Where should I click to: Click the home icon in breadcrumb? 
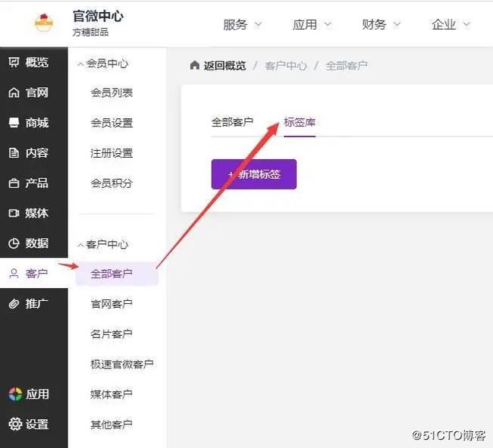pos(195,65)
